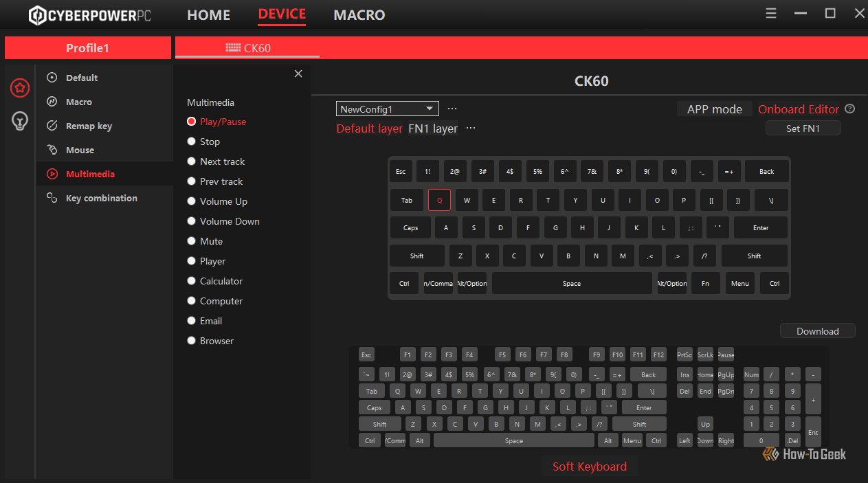Viewport: 868px width, 483px height.
Task: Click Ent key on soft keyboard numpad
Action: (813, 432)
